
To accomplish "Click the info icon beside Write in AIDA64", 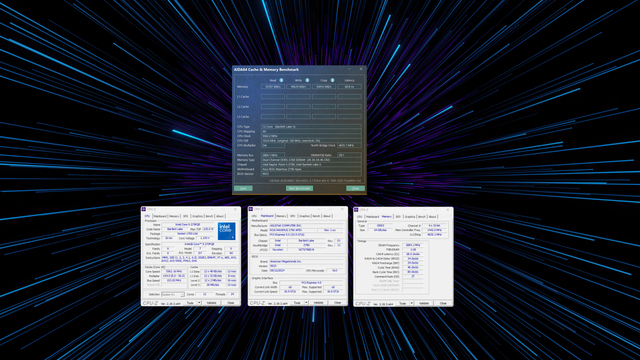I will [x=307, y=80].
